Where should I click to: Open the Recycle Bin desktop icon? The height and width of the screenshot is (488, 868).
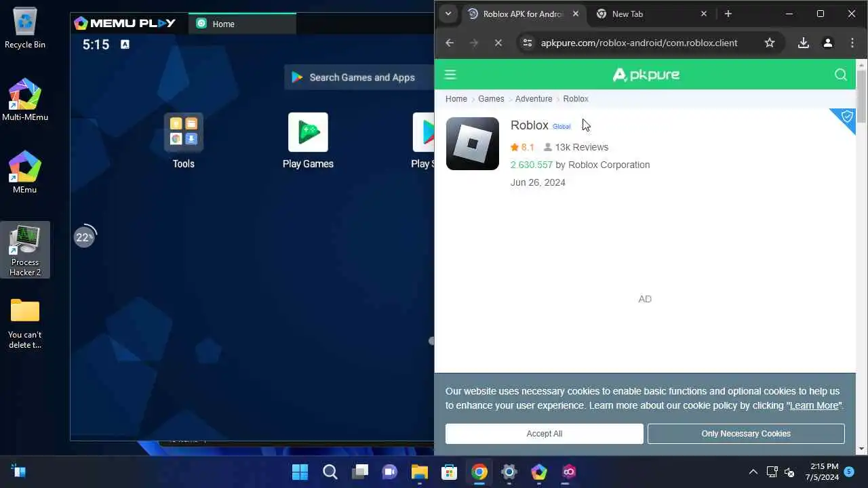pyautogui.click(x=25, y=28)
